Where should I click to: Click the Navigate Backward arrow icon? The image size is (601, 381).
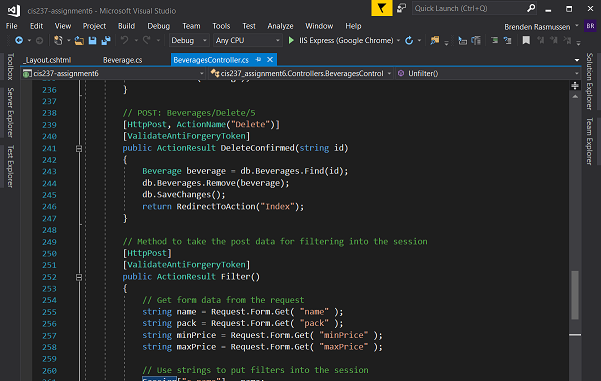tap(18, 40)
